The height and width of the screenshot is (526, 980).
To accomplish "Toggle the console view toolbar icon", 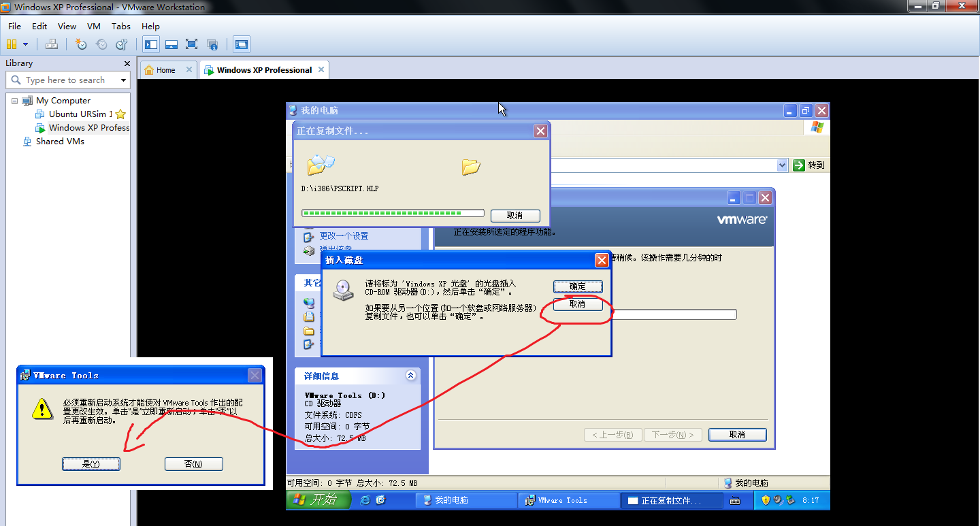I will pos(242,44).
